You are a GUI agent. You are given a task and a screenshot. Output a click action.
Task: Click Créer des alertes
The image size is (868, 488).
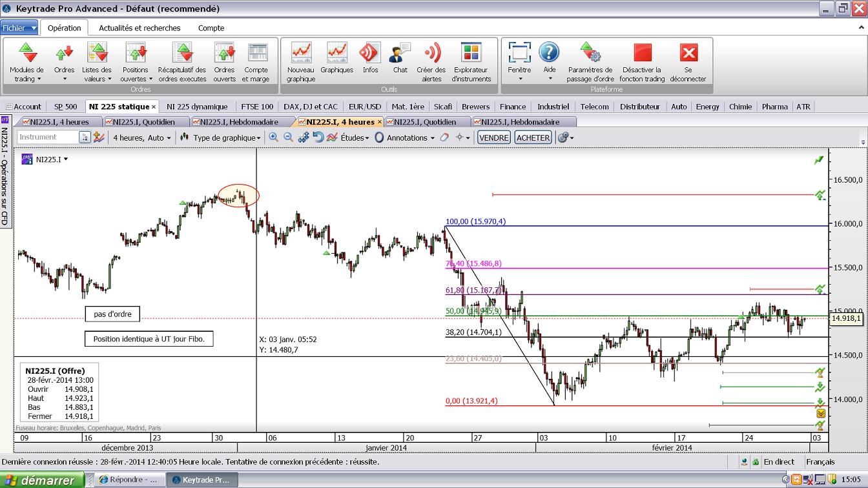[431, 62]
